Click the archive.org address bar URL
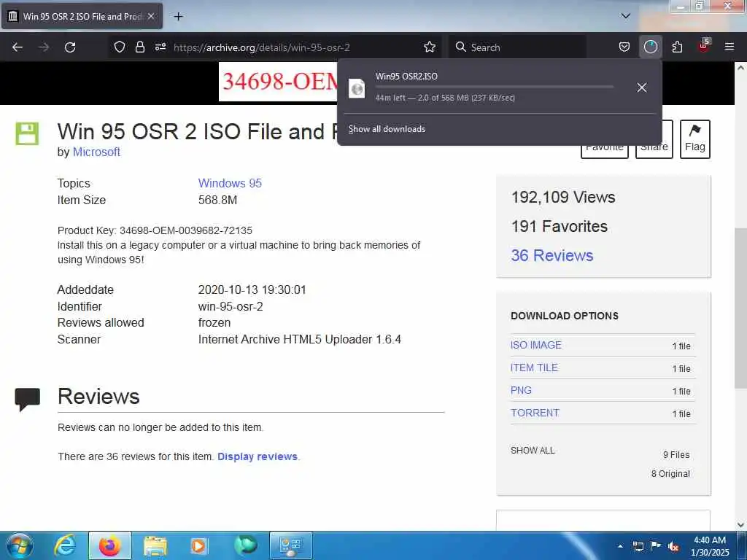Viewport: 747px width, 560px height. pos(262,47)
